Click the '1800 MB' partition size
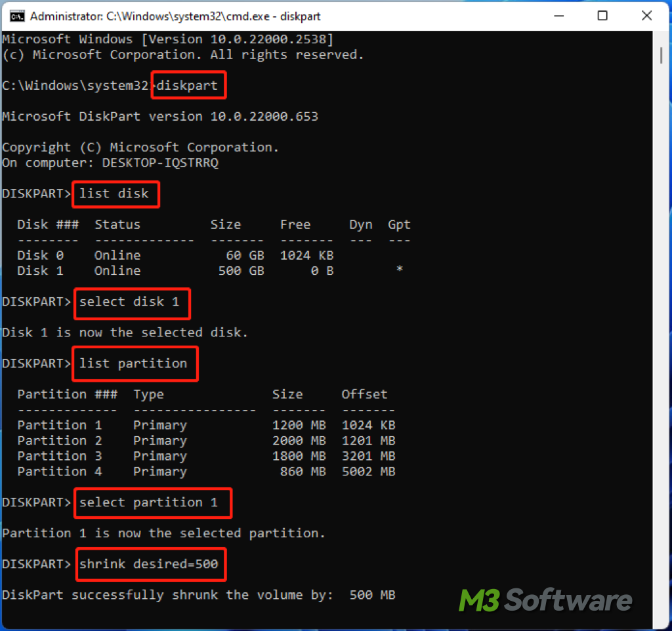Image resolution: width=672 pixels, height=631 pixels. [299, 456]
